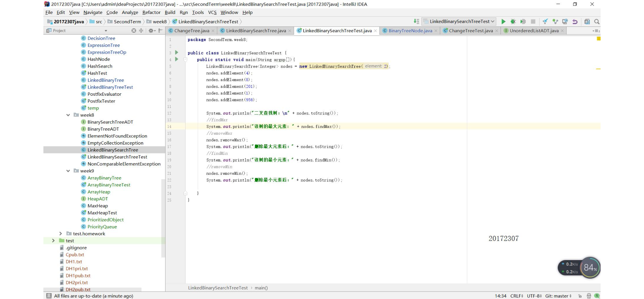Collapse the week9 folder

(68, 171)
